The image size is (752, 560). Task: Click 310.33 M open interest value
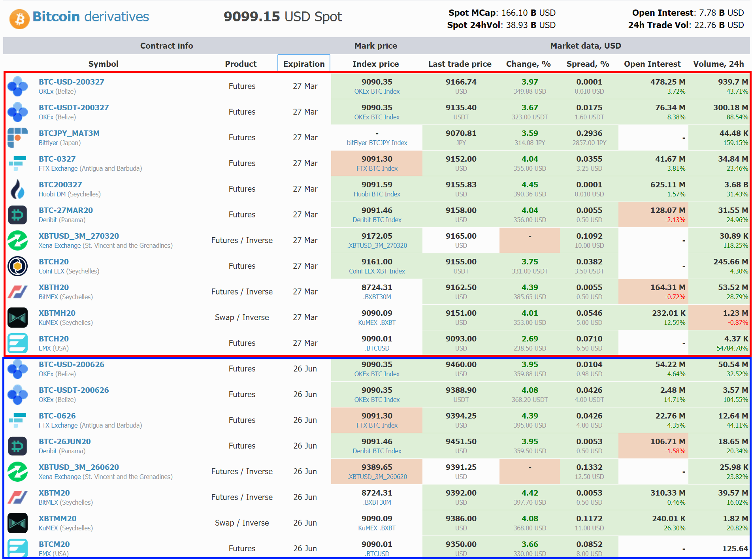click(668, 493)
